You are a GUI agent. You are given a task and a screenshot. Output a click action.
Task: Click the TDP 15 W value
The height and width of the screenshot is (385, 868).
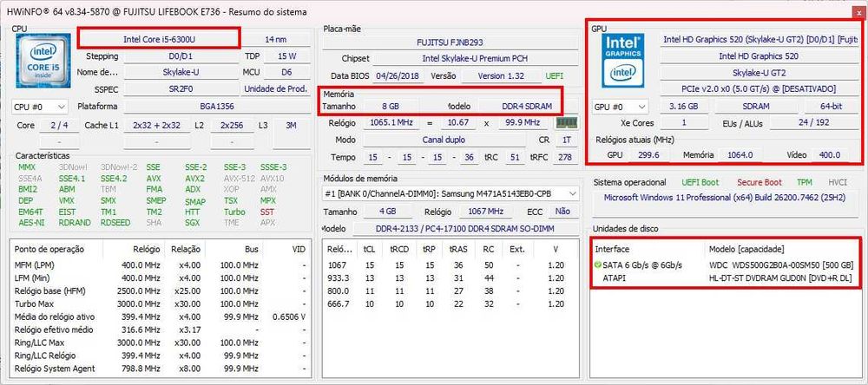pos(286,55)
